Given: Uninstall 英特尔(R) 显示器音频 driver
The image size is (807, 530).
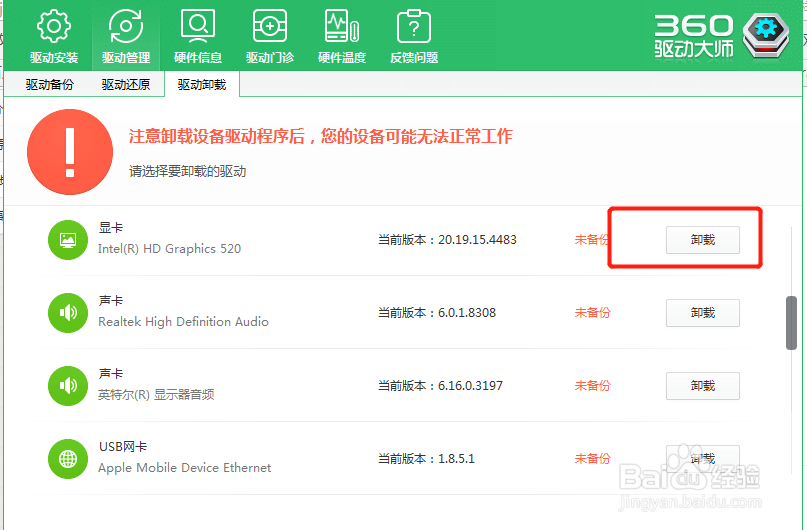Looking at the screenshot, I should (x=703, y=386).
